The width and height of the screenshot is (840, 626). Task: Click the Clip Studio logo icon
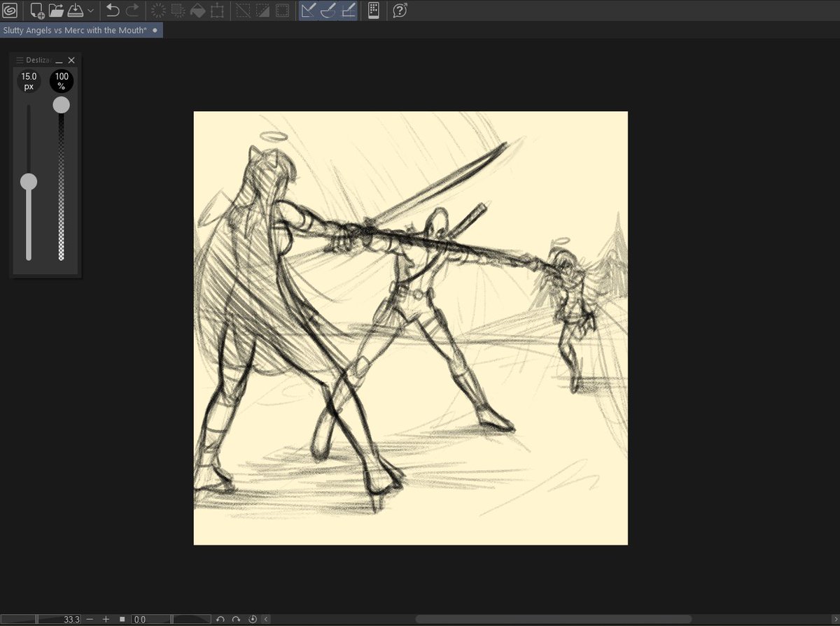point(10,10)
